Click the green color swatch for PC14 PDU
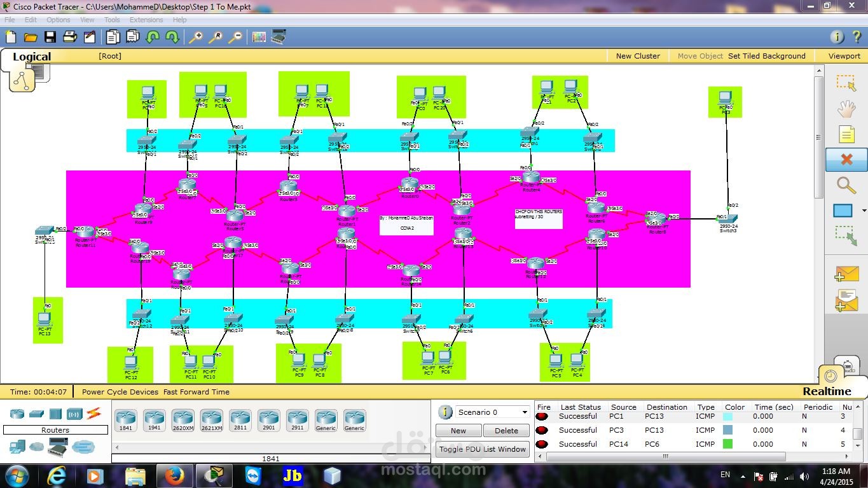This screenshot has height=488, width=868. click(x=728, y=444)
